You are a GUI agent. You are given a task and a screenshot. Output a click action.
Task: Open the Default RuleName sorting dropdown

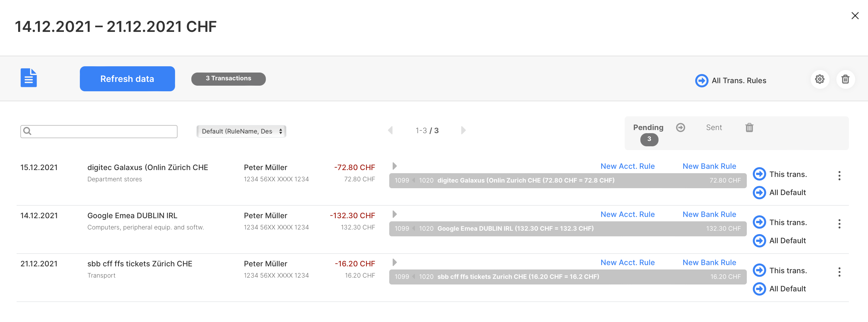[241, 131]
